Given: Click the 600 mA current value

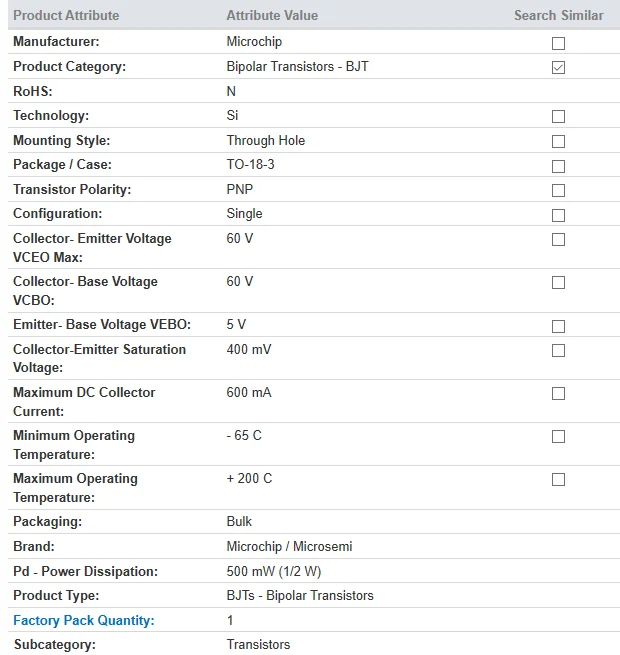Looking at the screenshot, I should click(x=249, y=392).
